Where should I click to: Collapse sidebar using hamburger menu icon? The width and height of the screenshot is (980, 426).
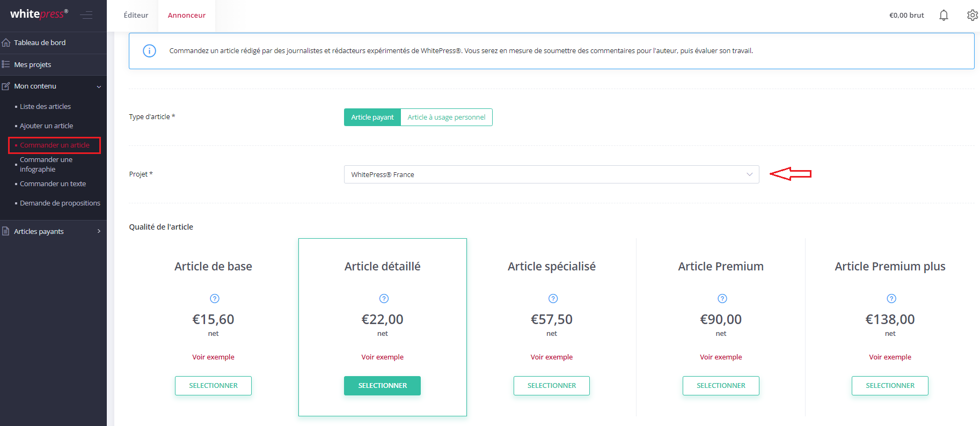tap(86, 15)
